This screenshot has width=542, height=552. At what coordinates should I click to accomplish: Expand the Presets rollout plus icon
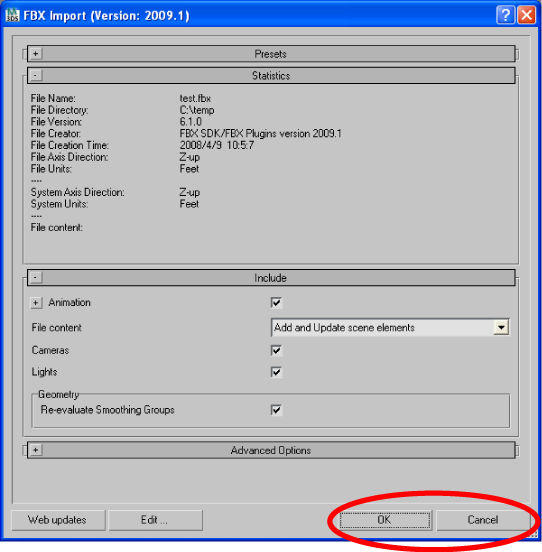click(36, 54)
